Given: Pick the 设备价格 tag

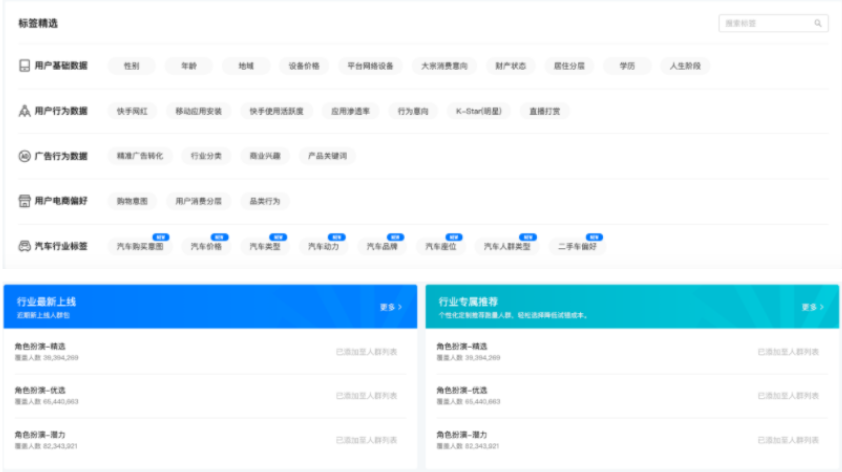Looking at the screenshot, I should tap(304, 66).
